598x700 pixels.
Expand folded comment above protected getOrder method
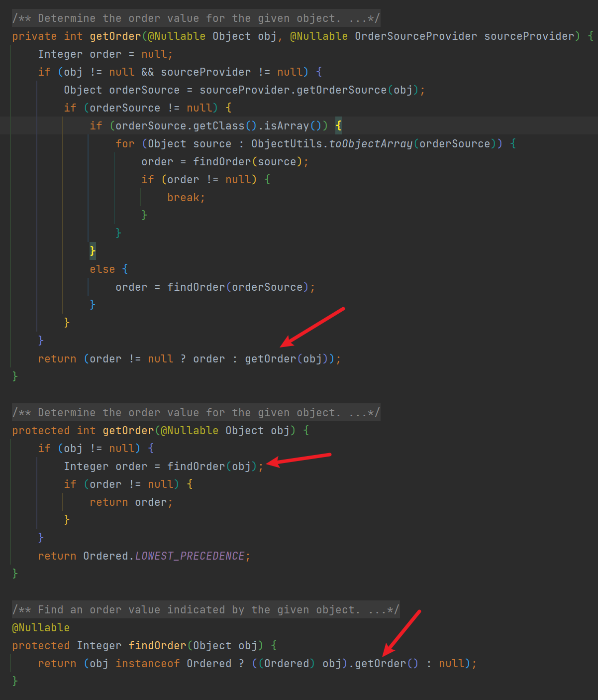pyautogui.click(x=196, y=413)
